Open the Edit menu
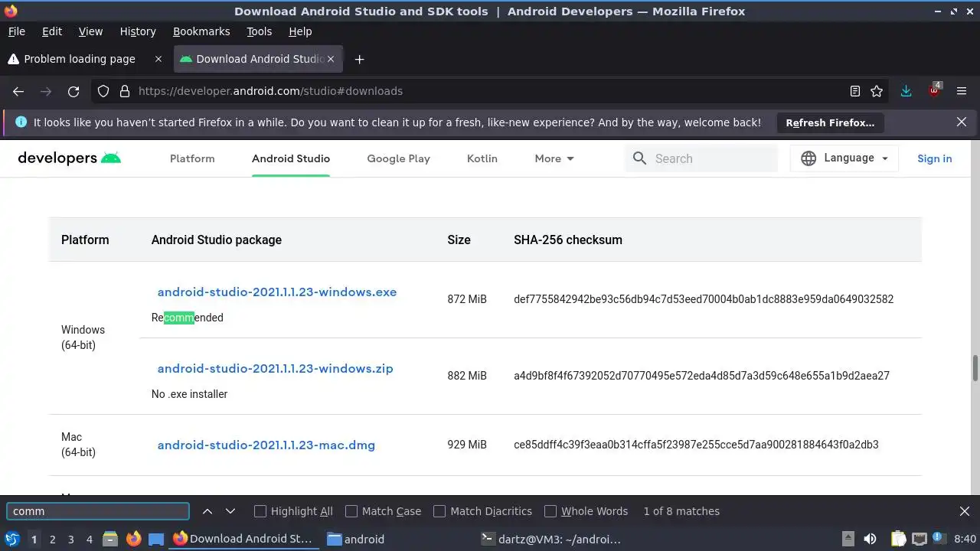This screenshot has height=551, width=980. (x=52, y=31)
